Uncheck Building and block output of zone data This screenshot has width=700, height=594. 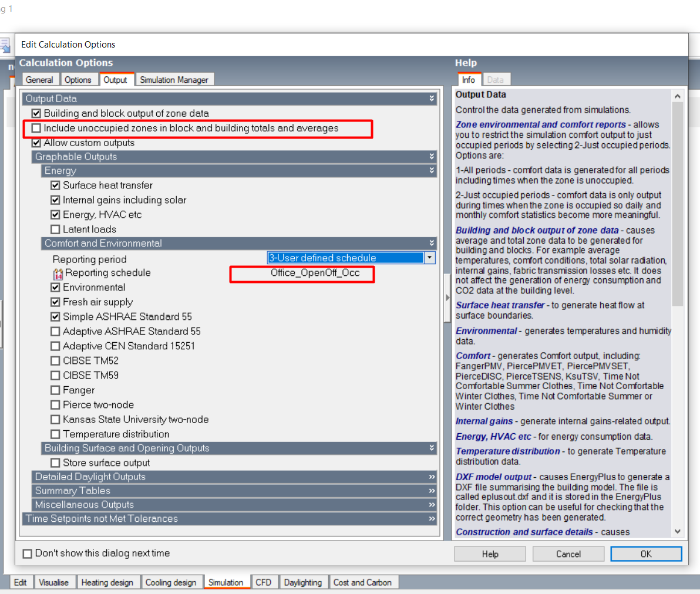pos(36,113)
